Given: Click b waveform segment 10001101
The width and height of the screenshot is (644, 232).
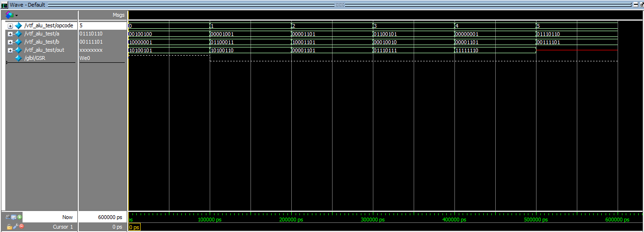Looking at the screenshot, I should [332, 42].
